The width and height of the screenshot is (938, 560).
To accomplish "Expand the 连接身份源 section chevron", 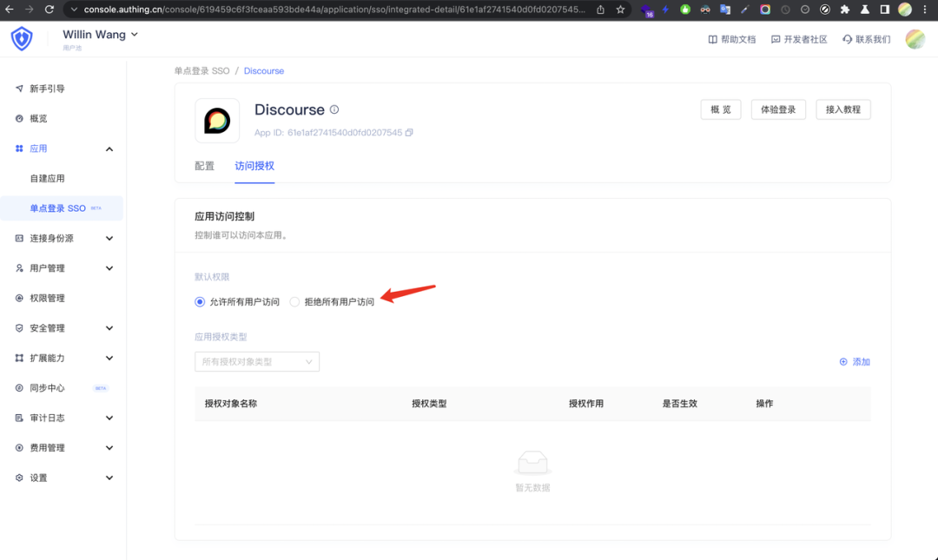I will [109, 238].
